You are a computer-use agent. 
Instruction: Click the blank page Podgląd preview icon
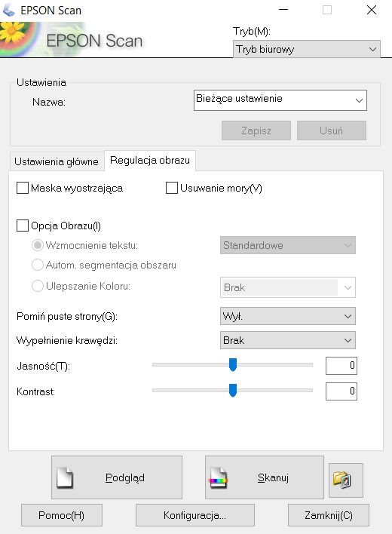click(65, 477)
